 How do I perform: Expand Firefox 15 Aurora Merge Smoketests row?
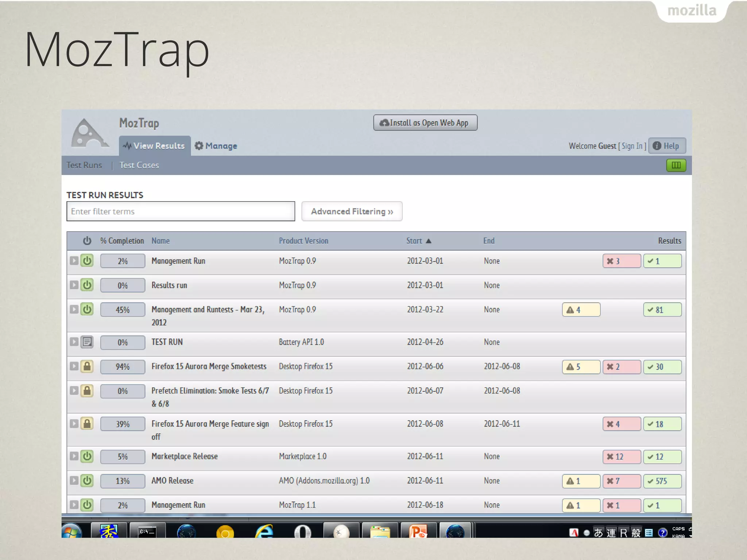(74, 366)
